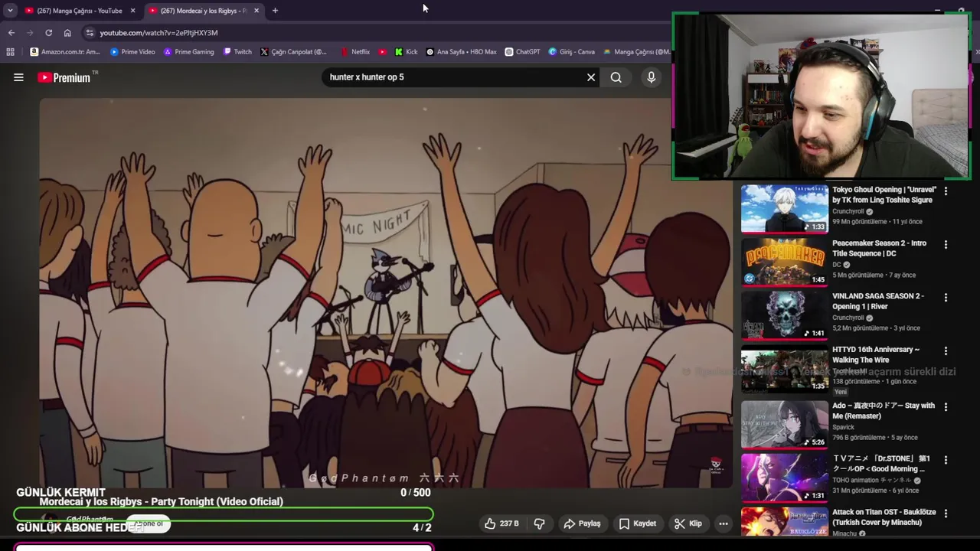The height and width of the screenshot is (551, 980).
Task: Open Attack on Titan OST Bauklötze thumbnail
Action: 784,521
